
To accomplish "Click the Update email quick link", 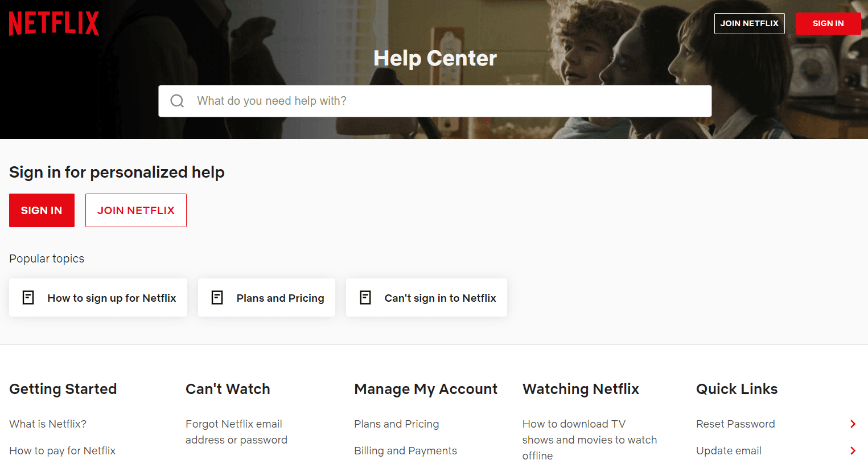I will coord(729,450).
